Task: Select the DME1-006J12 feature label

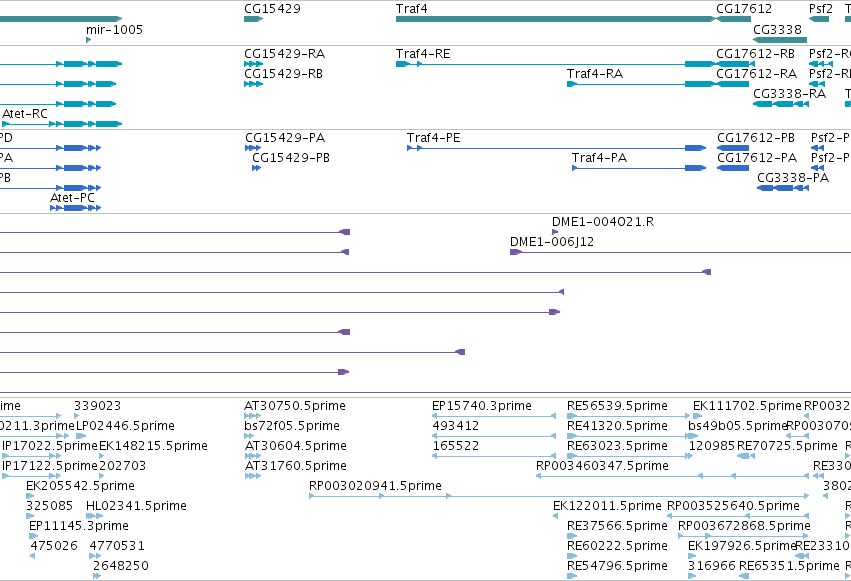Action: pos(551,242)
